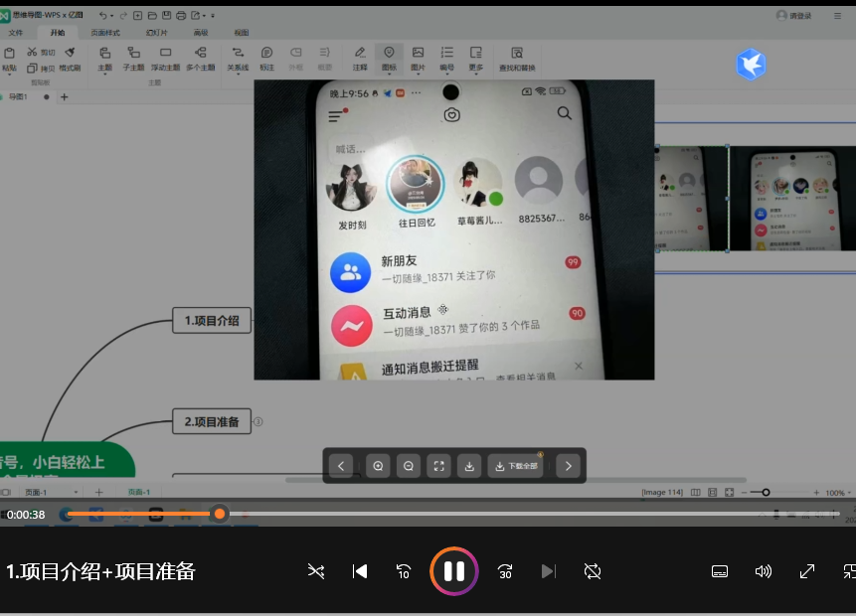Add a 标注 callout
Viewport: 856px width, 616px height.
(267, 60)
